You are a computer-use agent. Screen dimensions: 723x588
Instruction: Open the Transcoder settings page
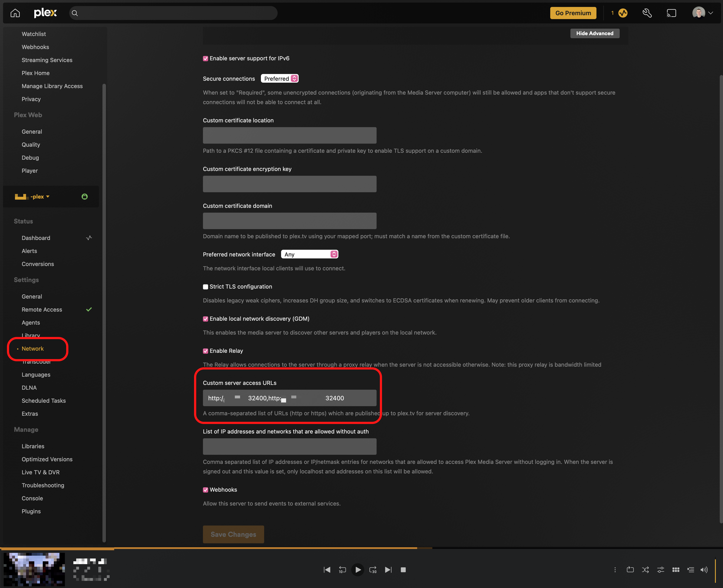(x=36, y=362)
